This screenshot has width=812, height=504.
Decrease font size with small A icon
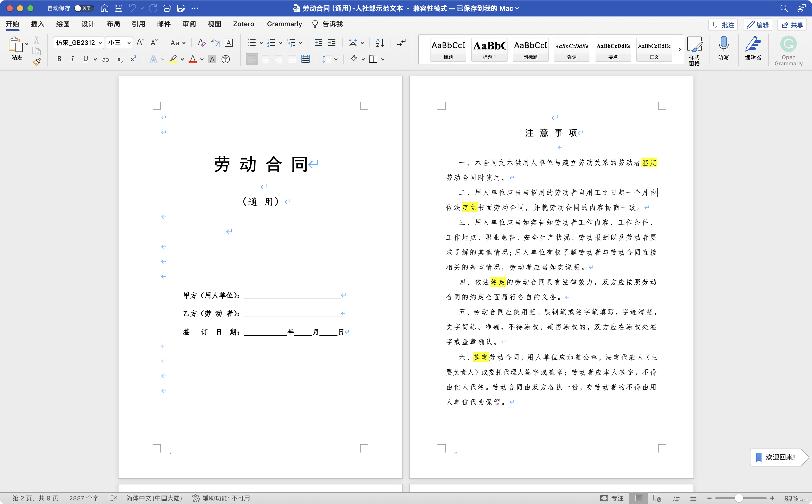154,42
